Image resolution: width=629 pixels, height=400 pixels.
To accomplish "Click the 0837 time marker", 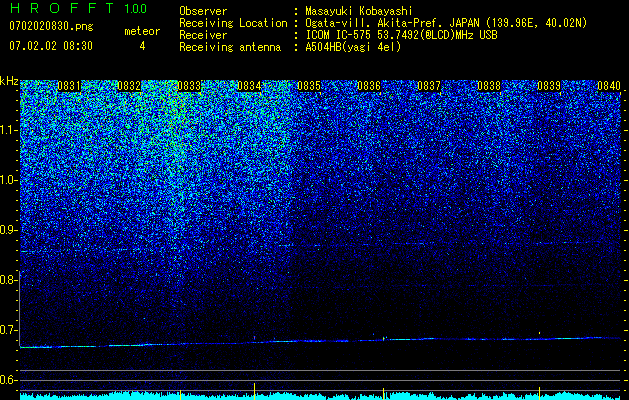I will [429, 86].
